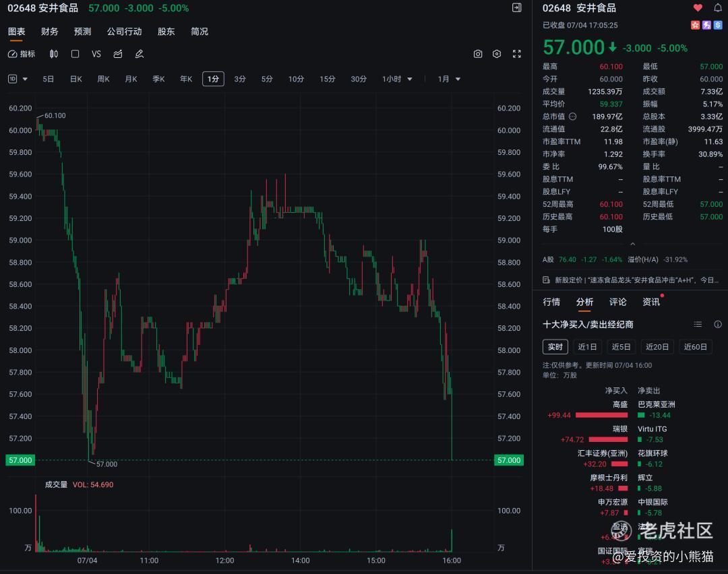Toggle the red heart favorite icon
Image resolution: width=728 pixels, height=574 pixels.
[x=698, y=7]
